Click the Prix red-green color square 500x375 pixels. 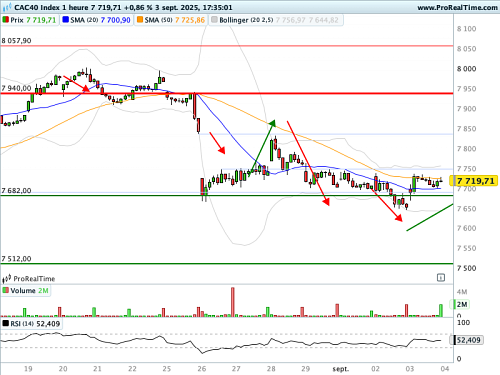tap(6, 20)
